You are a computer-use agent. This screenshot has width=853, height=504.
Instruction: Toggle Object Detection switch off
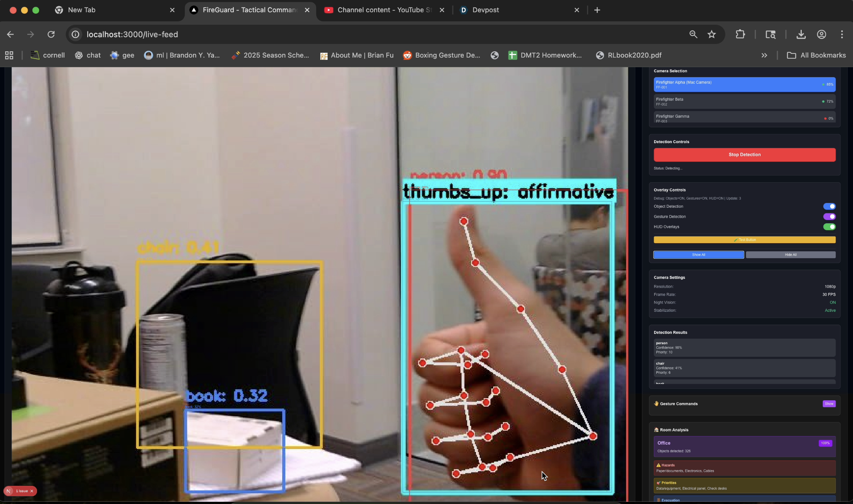[x=829, y=206]
